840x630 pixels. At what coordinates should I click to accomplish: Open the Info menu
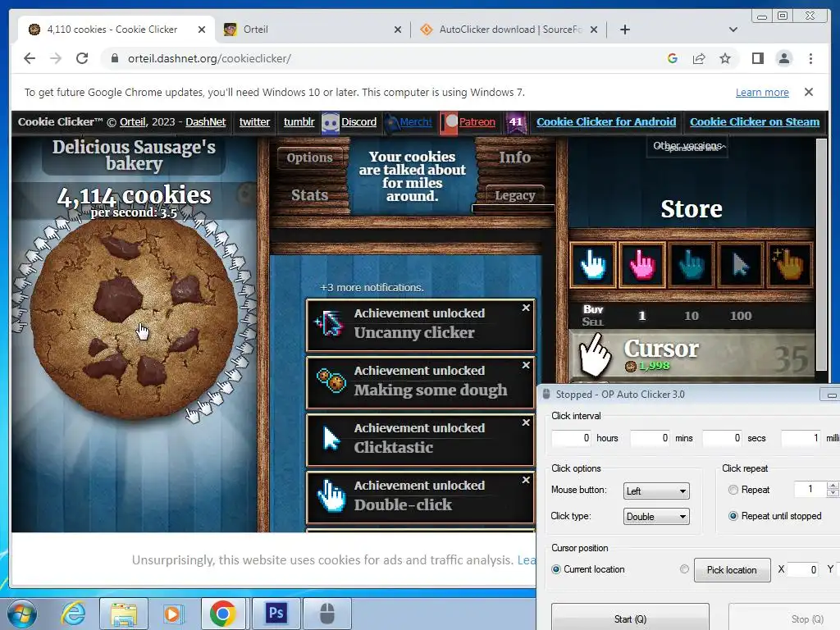coord(515,157)
